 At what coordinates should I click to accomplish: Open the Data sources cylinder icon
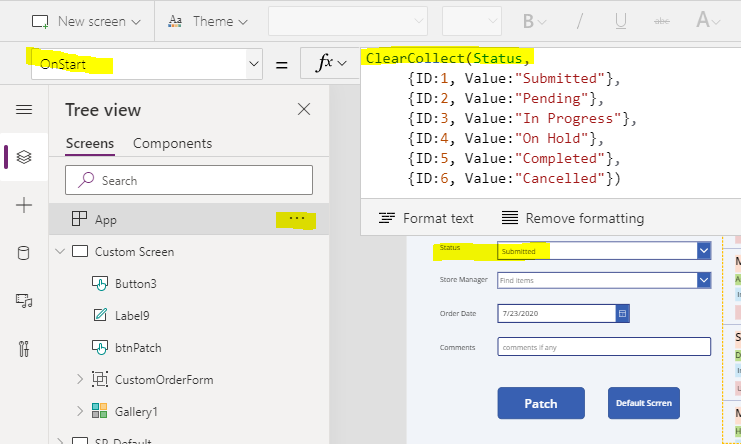pos(23,253)
